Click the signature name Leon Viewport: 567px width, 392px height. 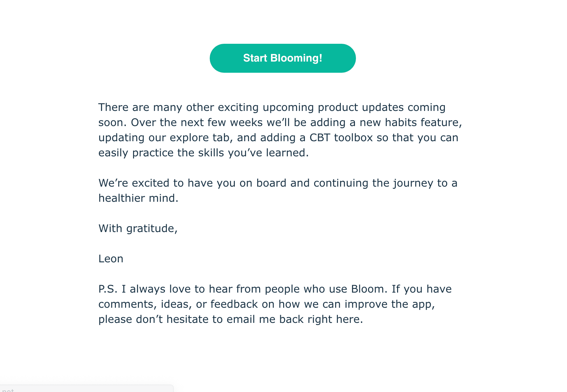111,259
